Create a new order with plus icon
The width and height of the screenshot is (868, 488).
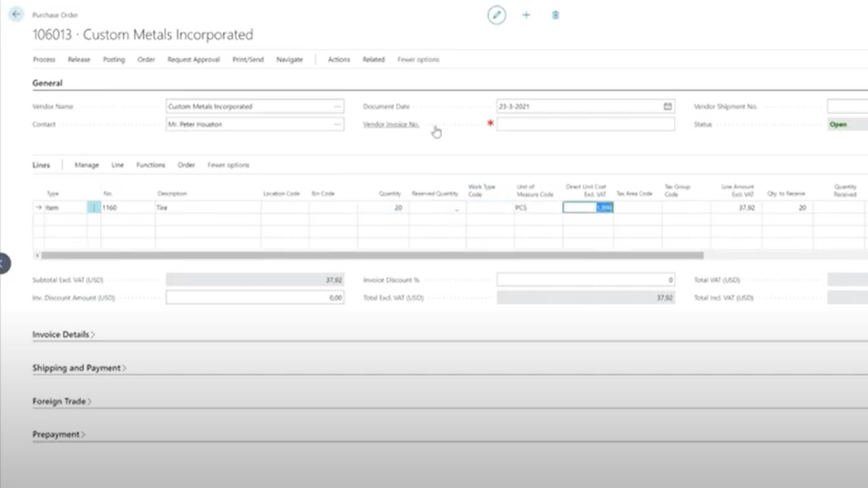coord(526,15)
